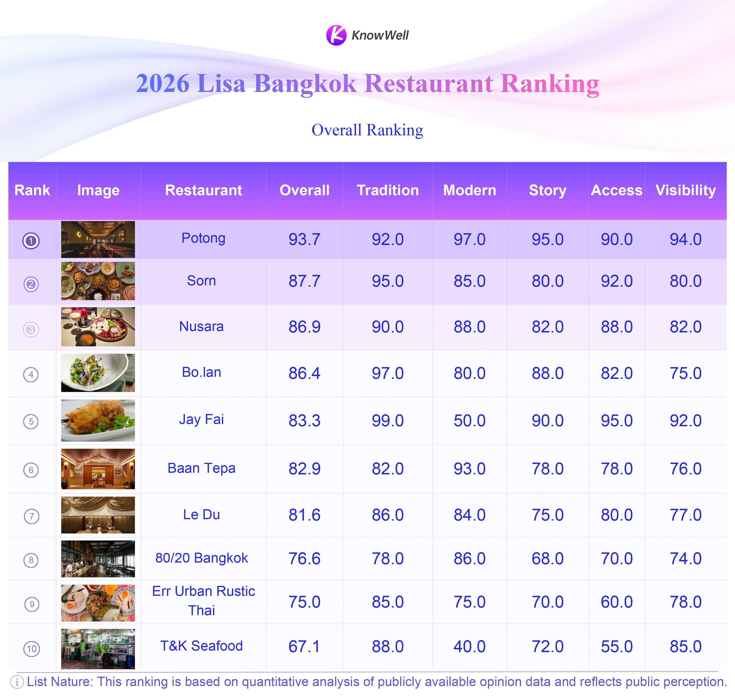
Task: Click Baan Tepa's overall score 82.9
Action: pyautogui.click(x=305, y=469)
